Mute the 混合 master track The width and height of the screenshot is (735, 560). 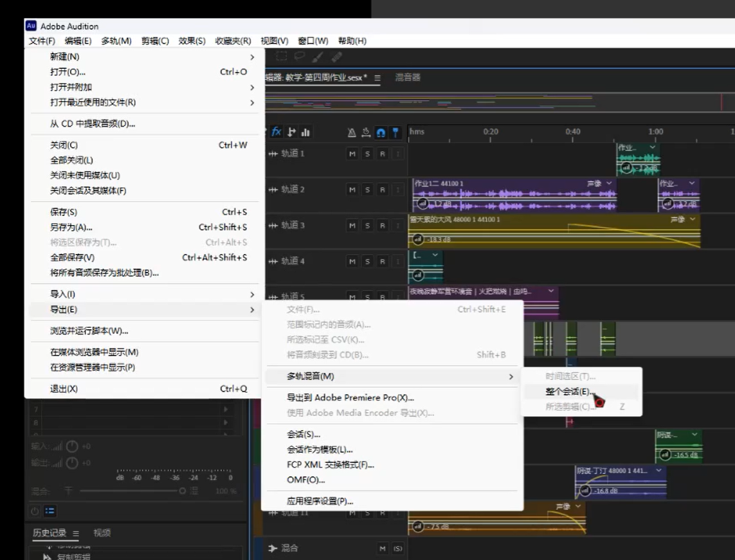(x=383, y=548)
